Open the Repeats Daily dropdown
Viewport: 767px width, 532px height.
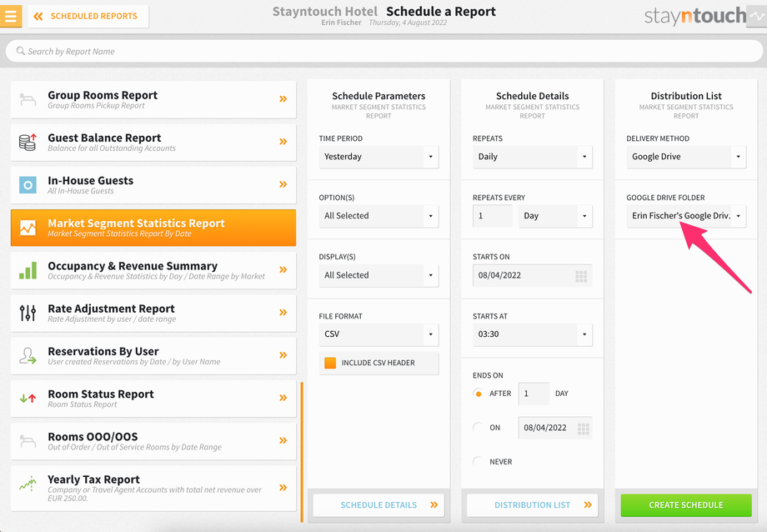tap(532, 157)
